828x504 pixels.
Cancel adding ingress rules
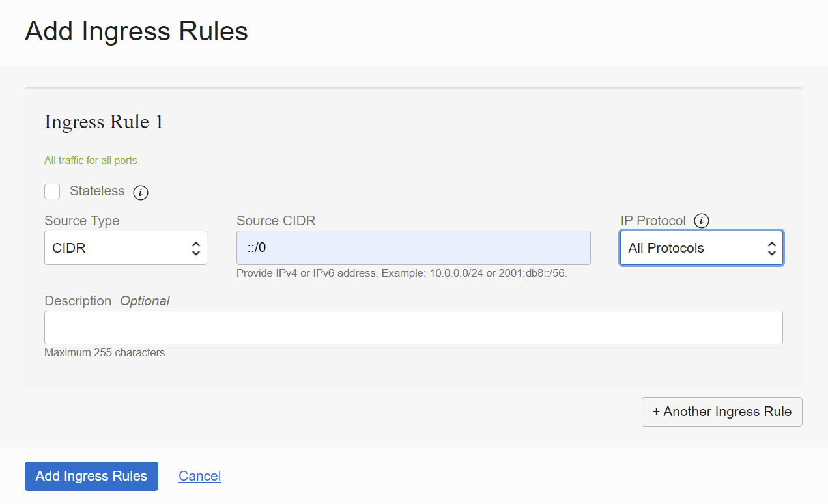pos(200,476)
